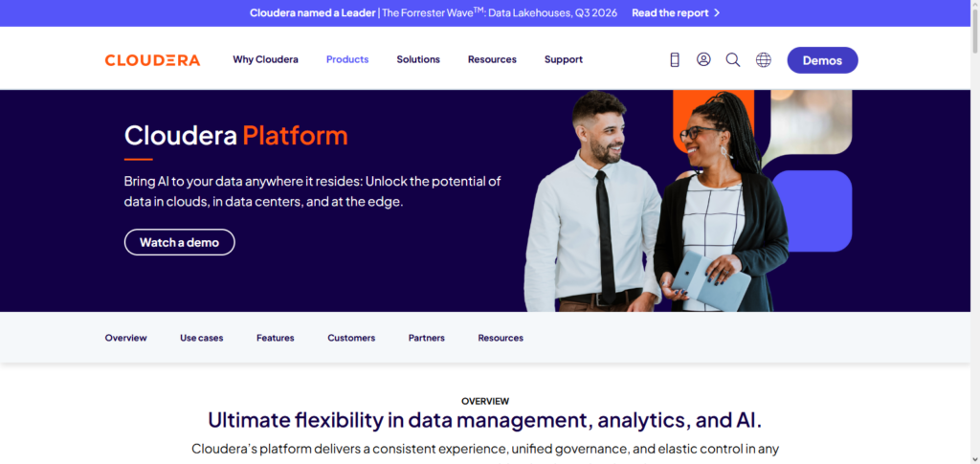
Task: Open the Products menu
Action: click(x=347, y=59)
